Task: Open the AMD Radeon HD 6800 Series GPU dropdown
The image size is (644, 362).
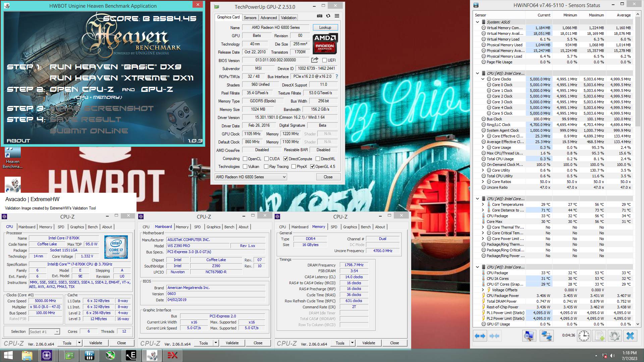Action: pos(251,177)
